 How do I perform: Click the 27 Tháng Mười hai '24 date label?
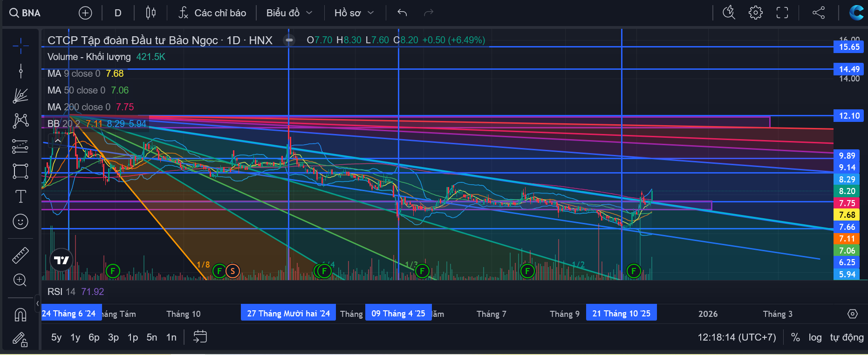coord(288,314)
